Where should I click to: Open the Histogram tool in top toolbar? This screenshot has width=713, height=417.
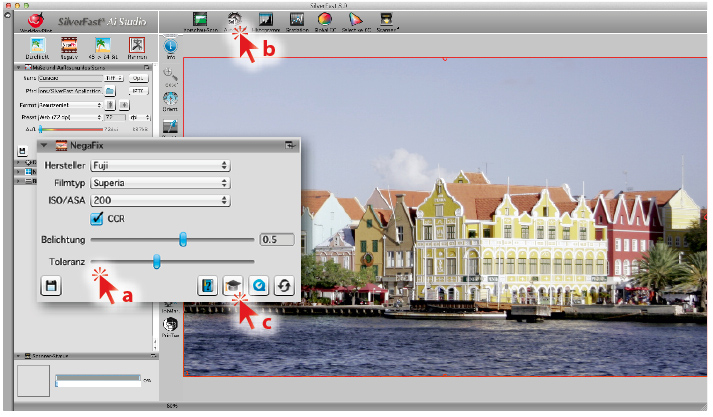pos(266,18)
